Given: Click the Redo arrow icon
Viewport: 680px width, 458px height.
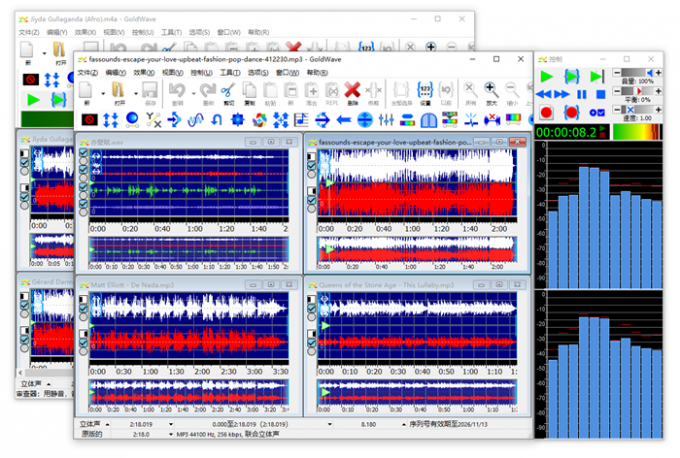Looking at the screenshot, I should pyautogui.click(x=208, y=90).
